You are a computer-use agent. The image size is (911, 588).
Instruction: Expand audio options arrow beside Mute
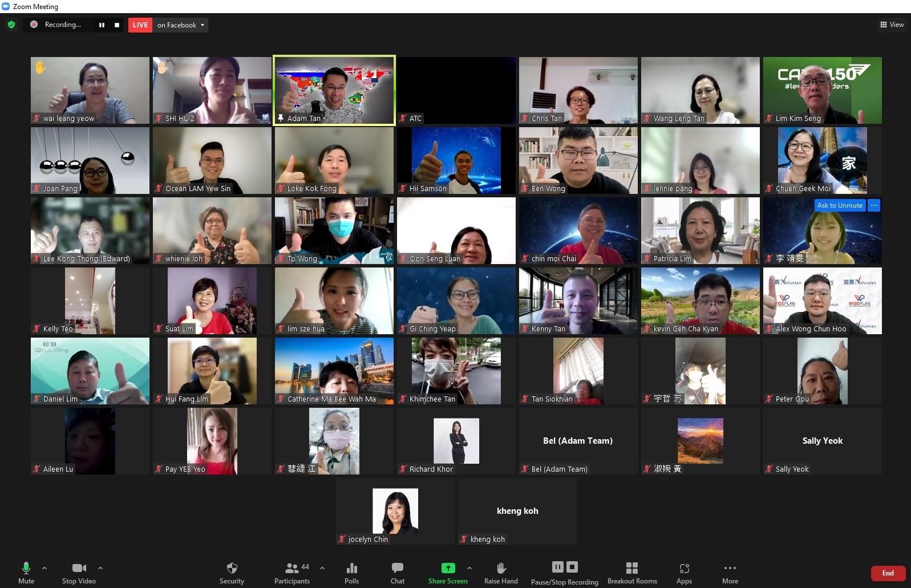[44, 568]
